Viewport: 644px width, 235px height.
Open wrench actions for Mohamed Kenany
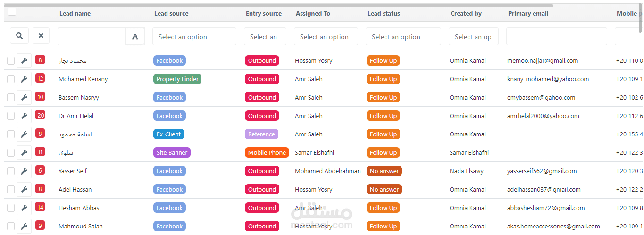coord(24,79)
